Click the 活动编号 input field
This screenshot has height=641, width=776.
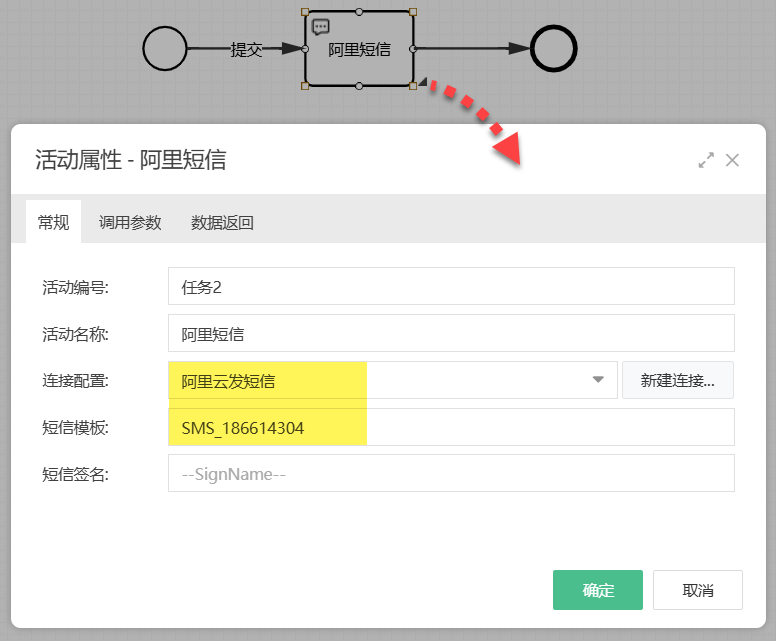451,286
